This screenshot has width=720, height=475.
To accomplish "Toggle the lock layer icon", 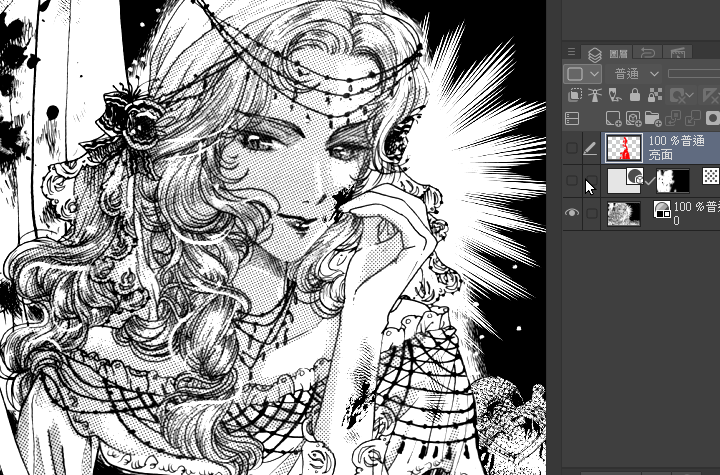I will tap(635, 95).
